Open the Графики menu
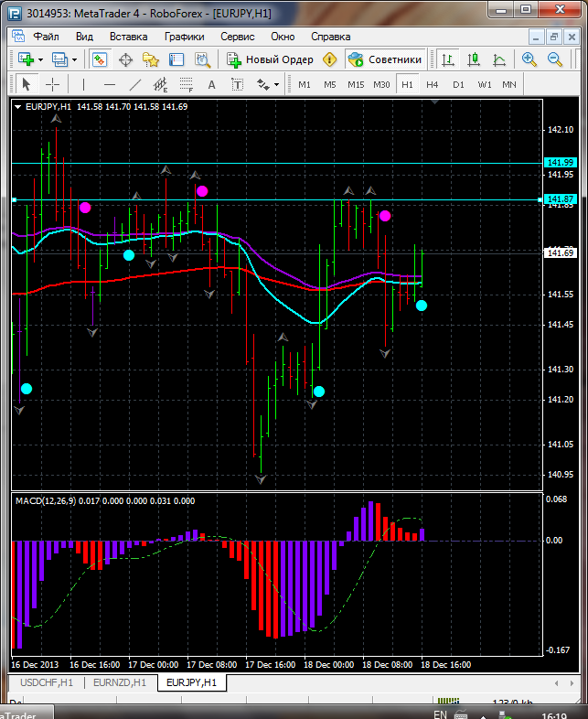 [184, 37]
